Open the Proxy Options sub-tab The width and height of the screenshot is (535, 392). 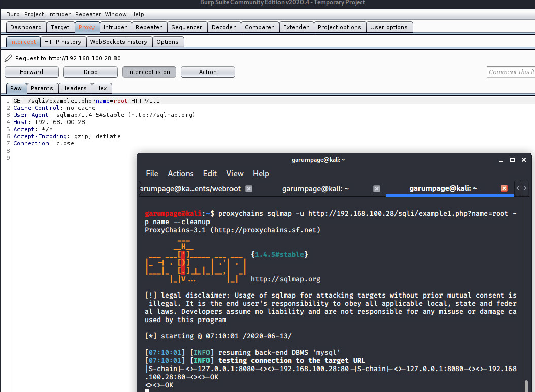click(168, 42)
